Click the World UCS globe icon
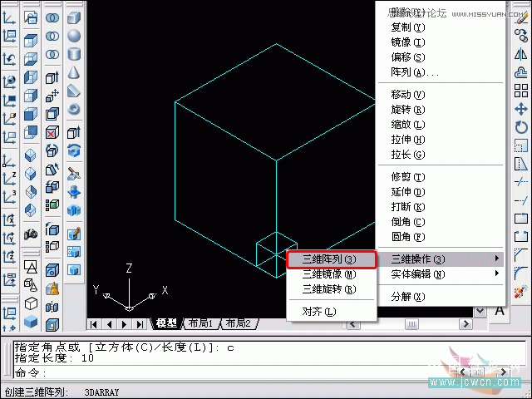Viewport: 532px width, 399px height. pos(9,81)
